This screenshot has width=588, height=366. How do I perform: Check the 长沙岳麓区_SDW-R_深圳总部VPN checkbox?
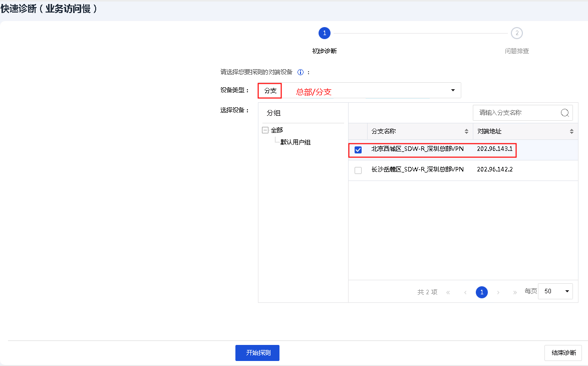pos(358,170)
